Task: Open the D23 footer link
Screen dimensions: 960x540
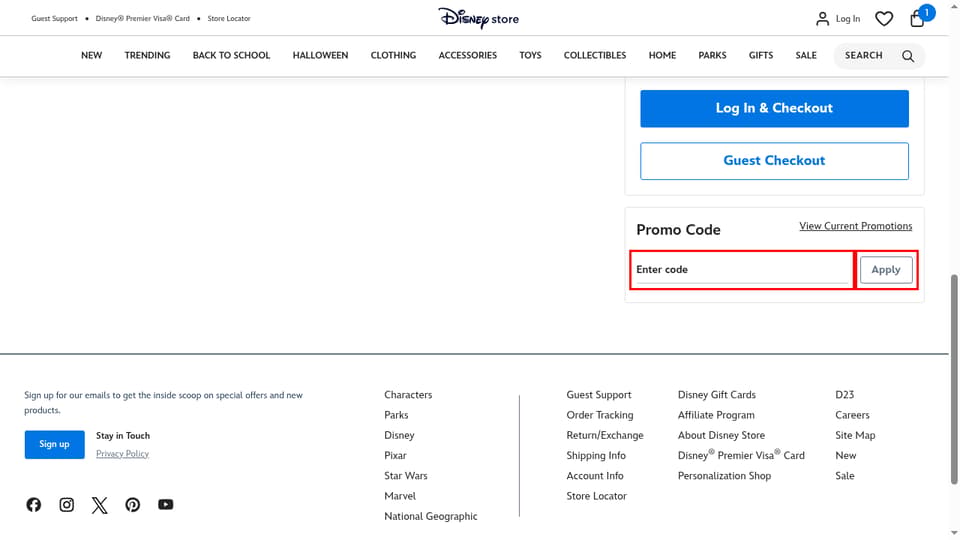Action: (845, 395)
